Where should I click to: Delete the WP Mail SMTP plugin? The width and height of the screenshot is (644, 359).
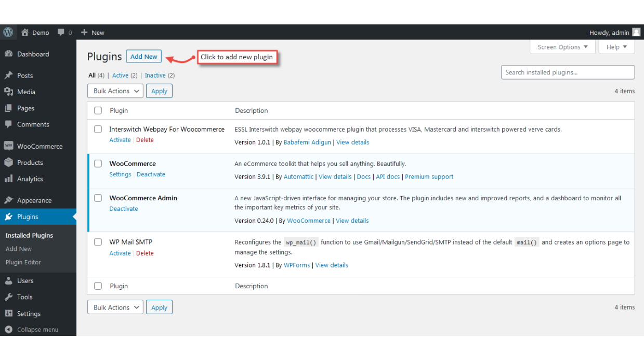tap(145, 253)
